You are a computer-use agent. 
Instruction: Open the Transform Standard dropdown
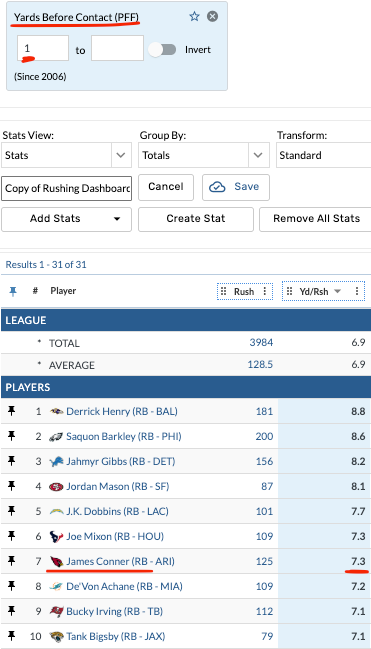pos(323,155)
